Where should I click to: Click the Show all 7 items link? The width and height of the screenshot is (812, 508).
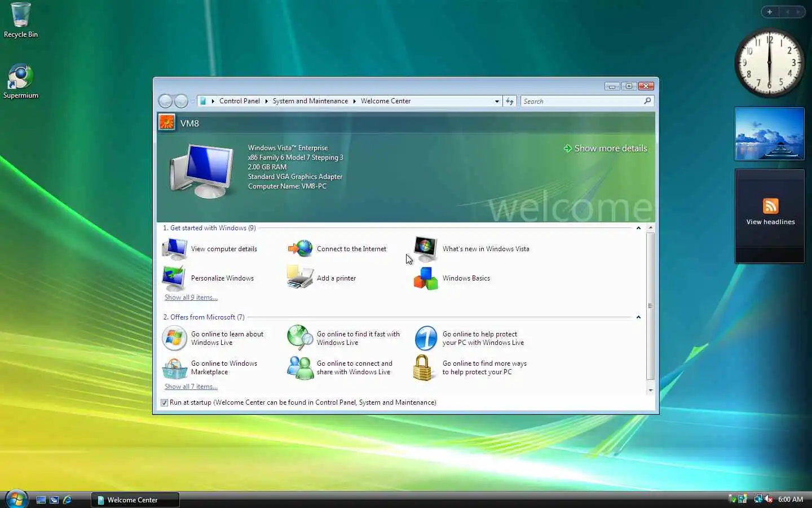[191, 387]
